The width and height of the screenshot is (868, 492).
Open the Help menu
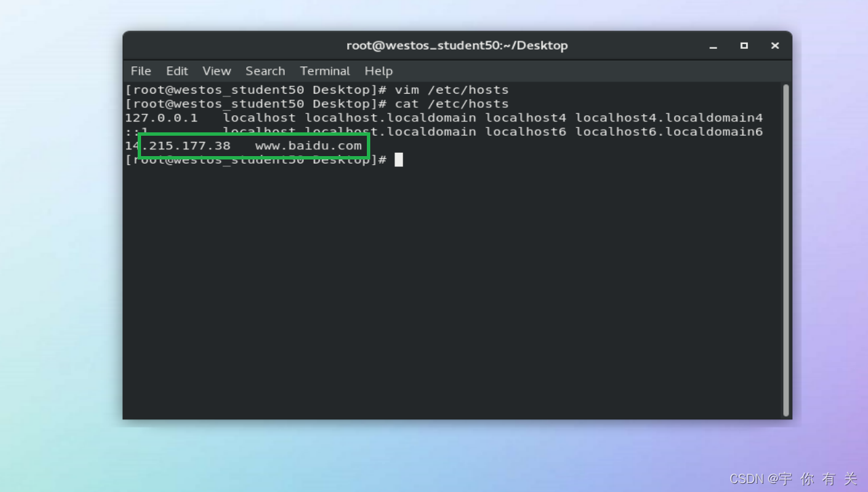click(x=378, y=71)
